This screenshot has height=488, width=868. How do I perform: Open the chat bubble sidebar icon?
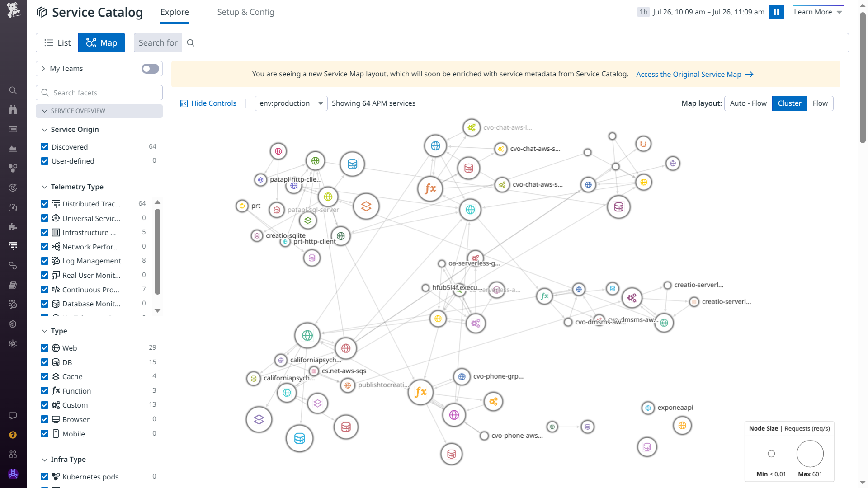[x=13, y=416]
